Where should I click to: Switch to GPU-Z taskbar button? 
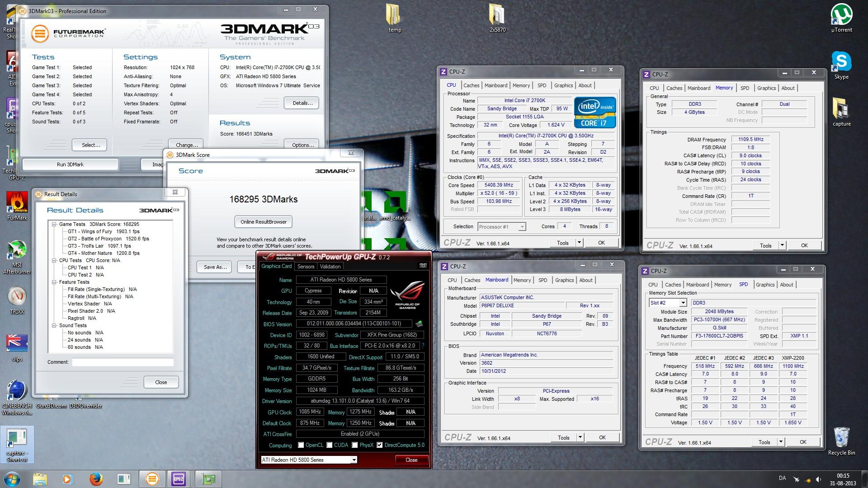(x=208, y=479)
